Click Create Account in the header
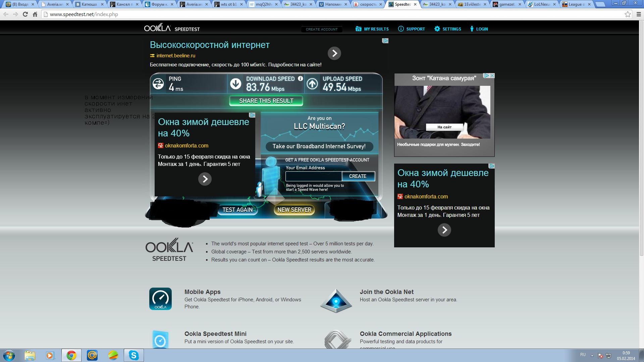644x362 pixels. coord(322,29)
